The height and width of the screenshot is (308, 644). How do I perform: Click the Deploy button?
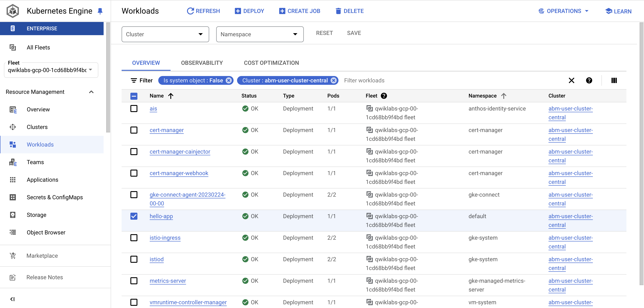[249, 11]
